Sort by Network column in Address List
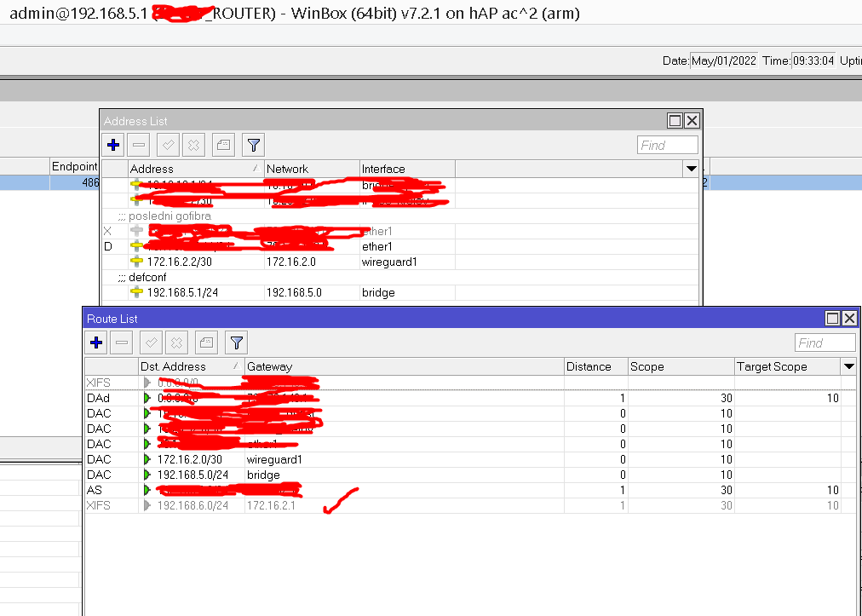This screenshot has width=862, height=616. [312, 169]
